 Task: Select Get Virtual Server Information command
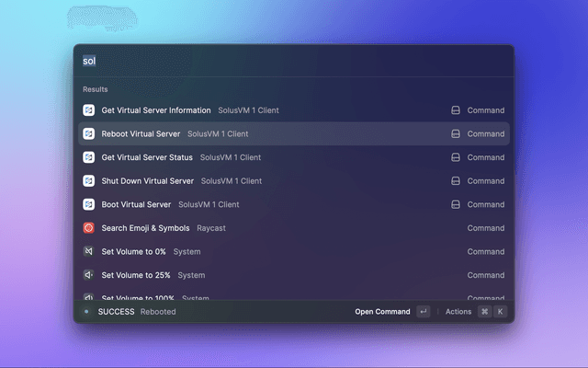[156, 110]
